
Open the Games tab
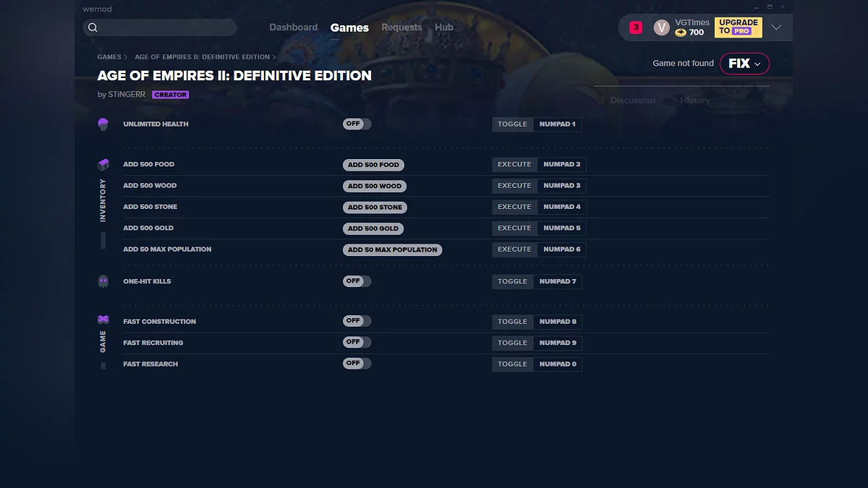tap(349, 27)
